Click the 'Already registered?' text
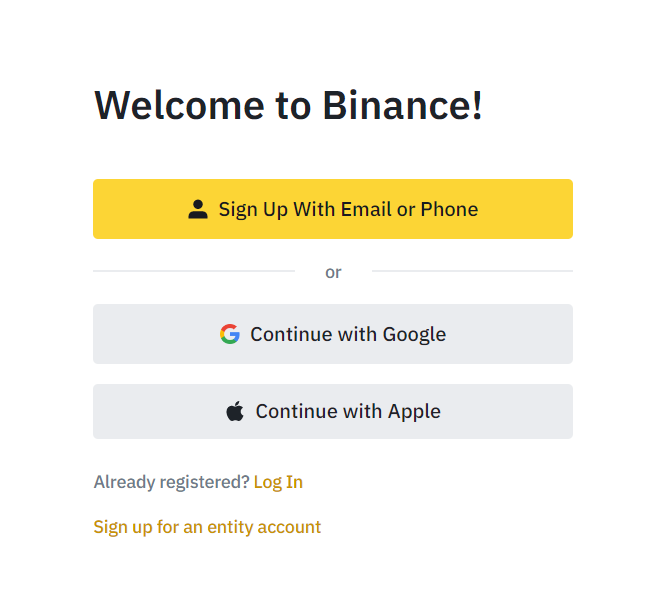Viewport: 663px width, 613px height. pyautogui.click(x=172, y=482)
